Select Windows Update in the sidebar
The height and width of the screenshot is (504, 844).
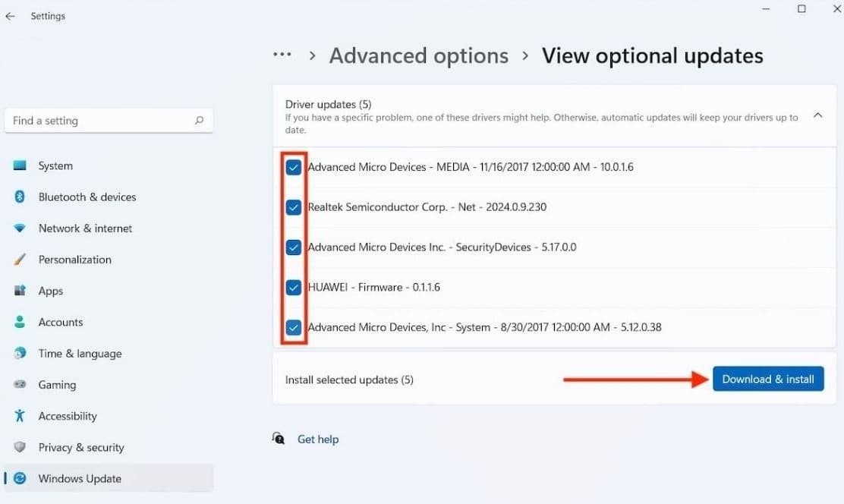79,478
